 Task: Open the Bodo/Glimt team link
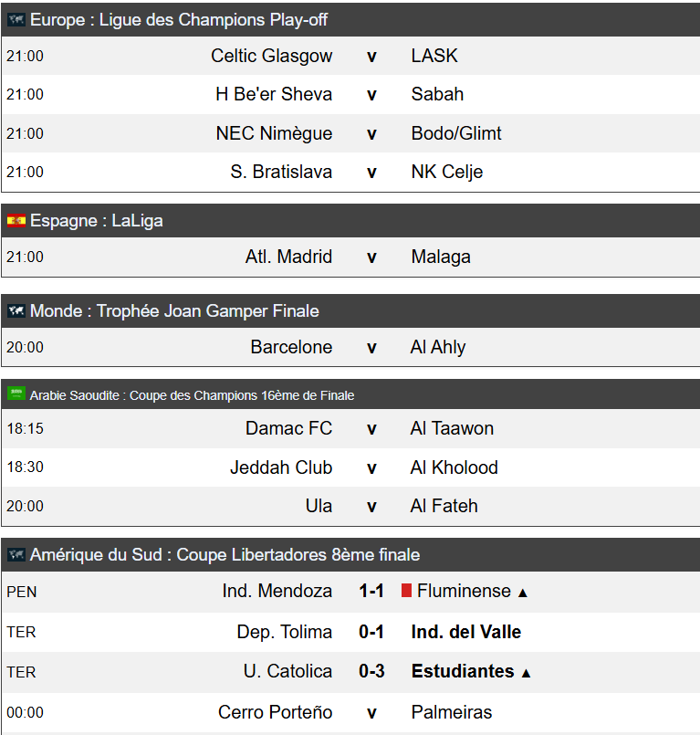(456, 133)
